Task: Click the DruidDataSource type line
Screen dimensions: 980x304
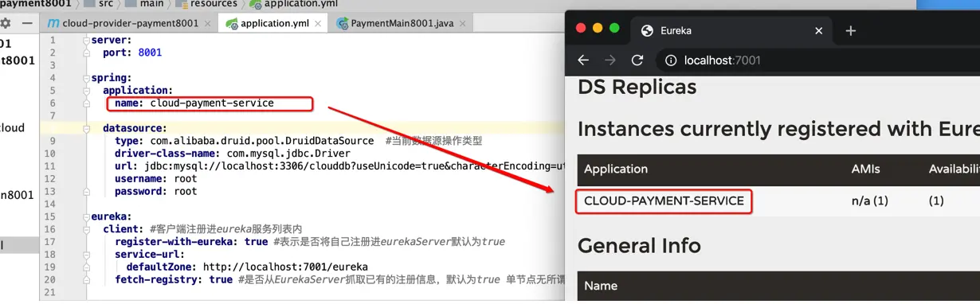Action: click(244, 141)
